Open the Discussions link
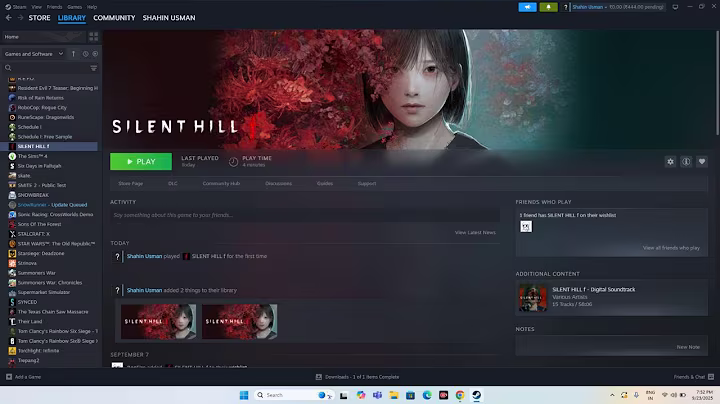Viewport: 720px width, 404px height. coord(278,183)
